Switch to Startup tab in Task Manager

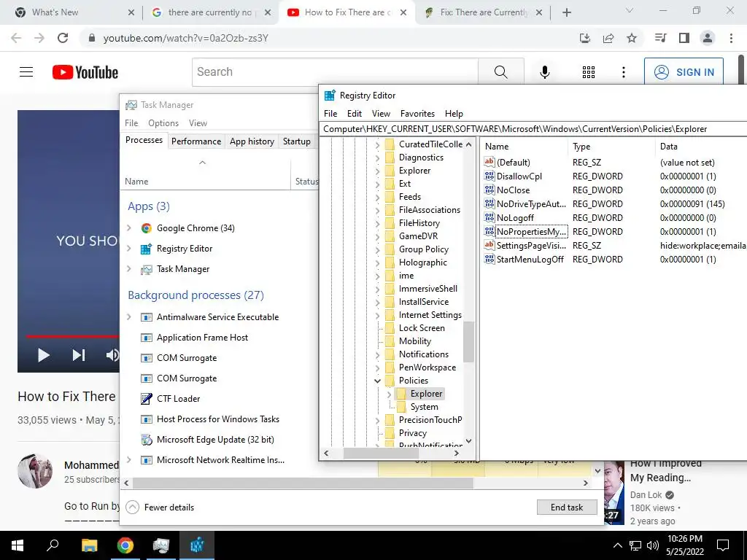(296, 141)
